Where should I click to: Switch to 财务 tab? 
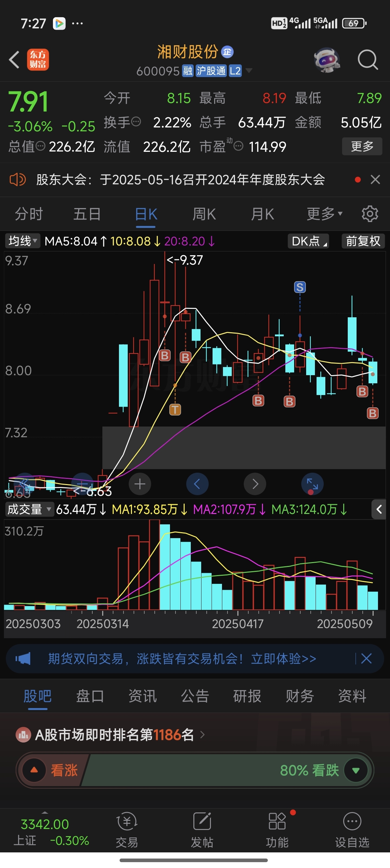tap(300, 696)
